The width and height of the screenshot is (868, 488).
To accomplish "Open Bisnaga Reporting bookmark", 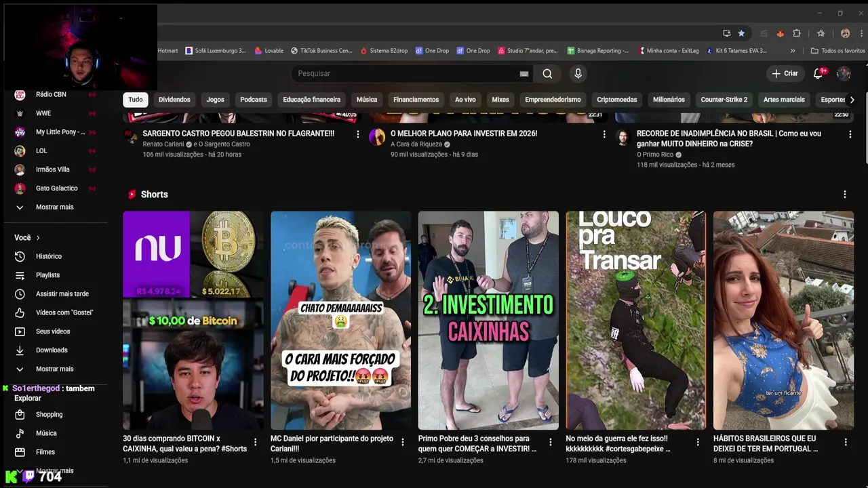I will 597,51.
